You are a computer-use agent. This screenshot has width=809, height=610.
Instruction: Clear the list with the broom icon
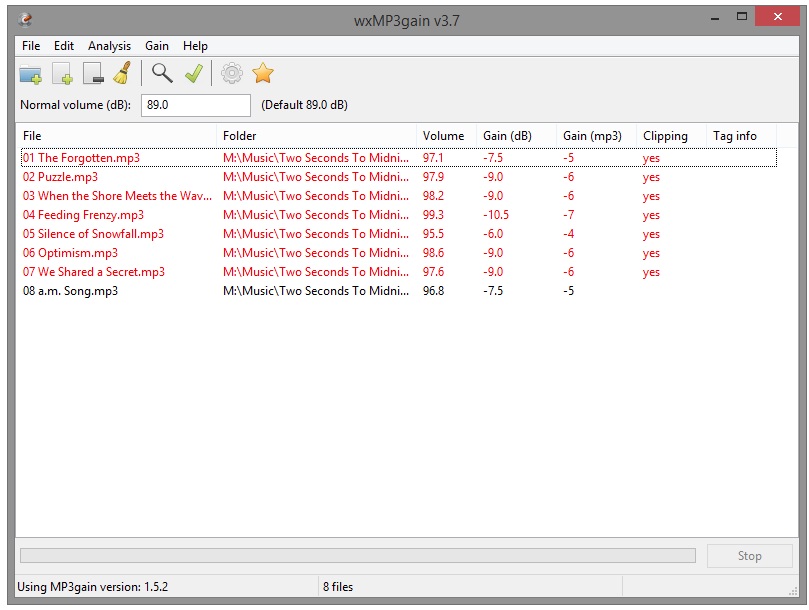click(x=122, y=73)
